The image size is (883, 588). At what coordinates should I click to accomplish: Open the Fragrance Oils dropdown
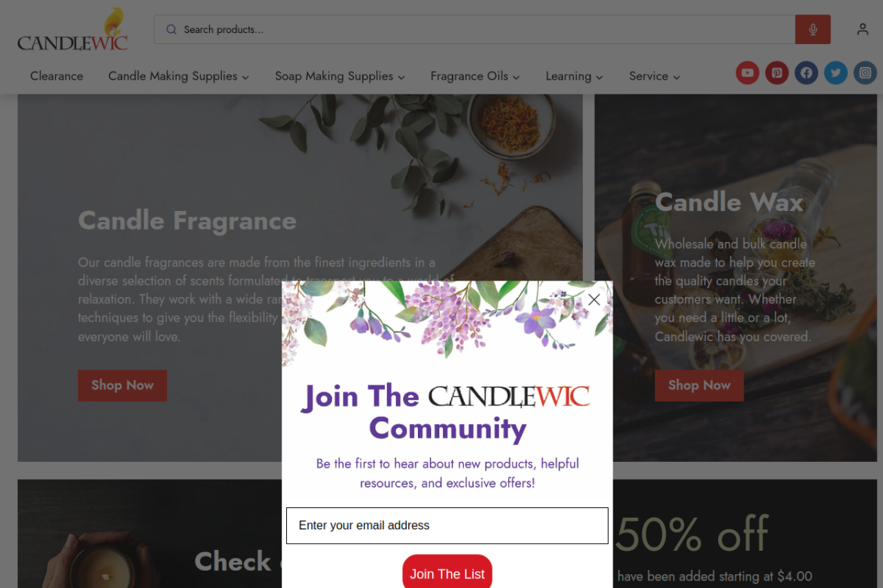click(x=475, y=77)
